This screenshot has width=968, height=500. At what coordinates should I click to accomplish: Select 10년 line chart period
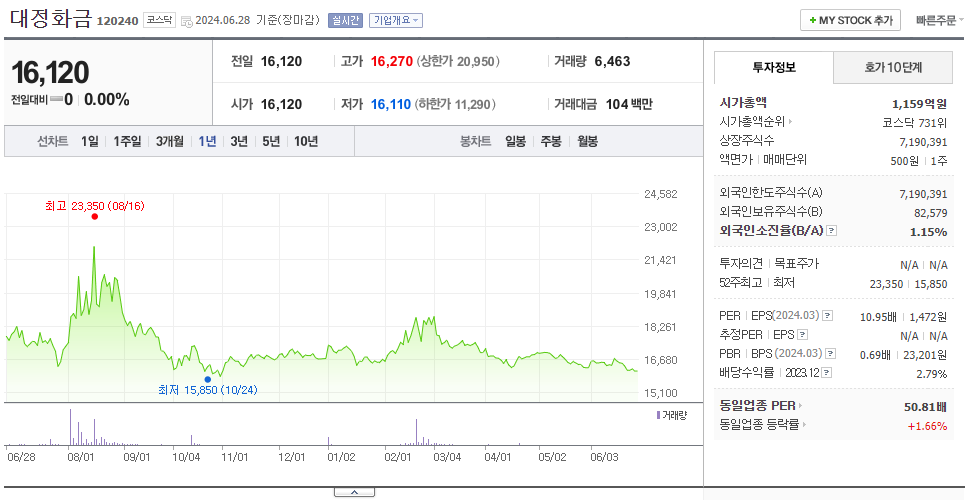click(x=306, y=141)
